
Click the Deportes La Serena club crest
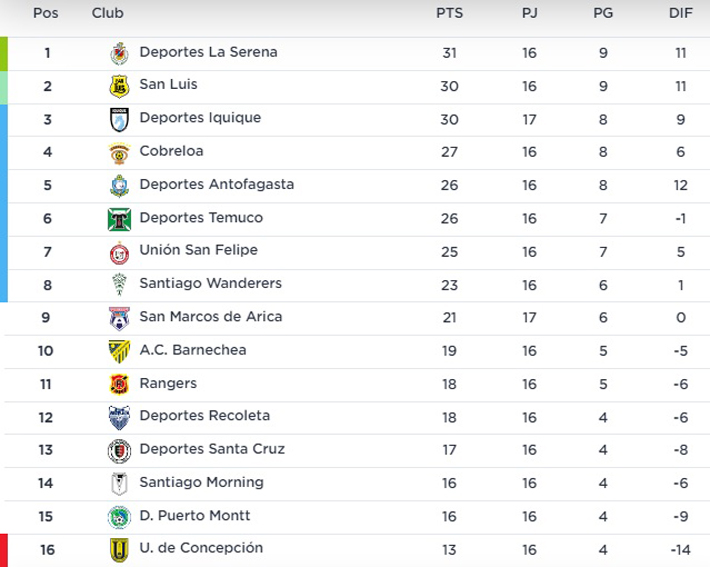[x=120, y=53]
